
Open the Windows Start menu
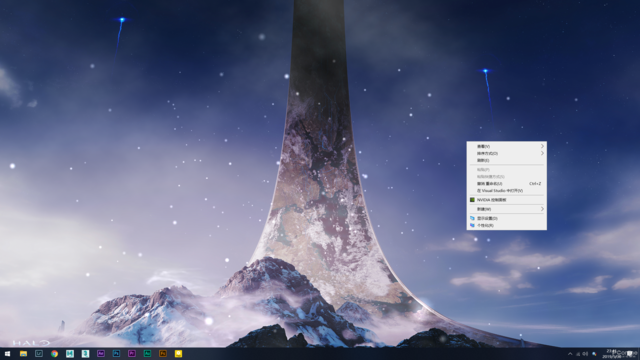pyautogui.click(x=7, y=353)
